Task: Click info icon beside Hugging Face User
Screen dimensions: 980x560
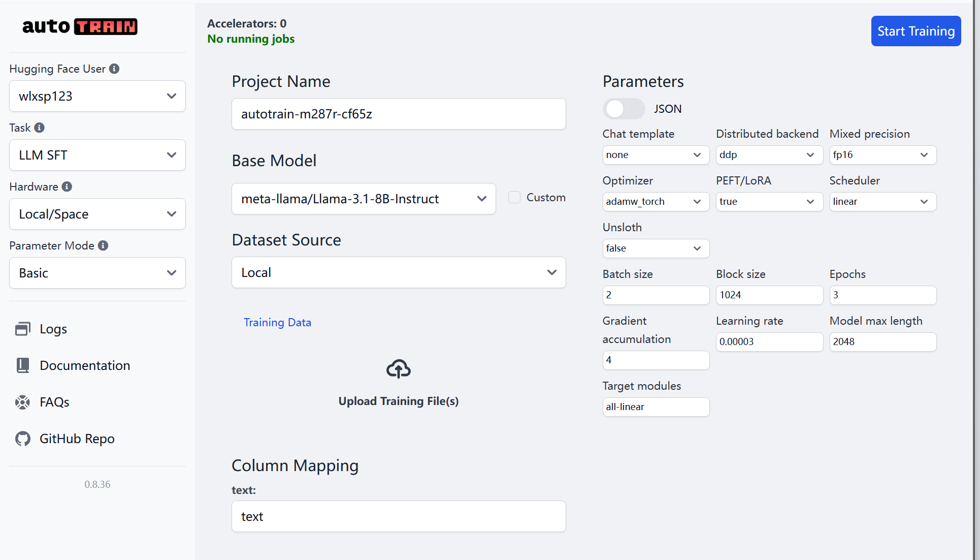Action: point(114,69)
